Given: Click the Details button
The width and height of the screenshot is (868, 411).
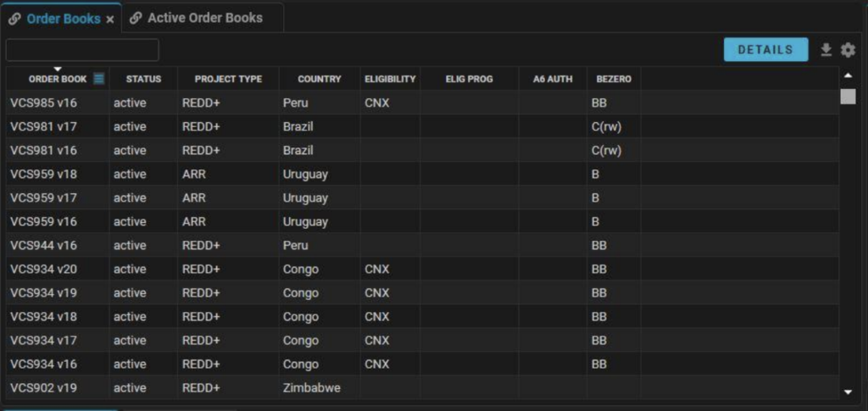Looking at the screenshot, I should [x=765, y=50].
